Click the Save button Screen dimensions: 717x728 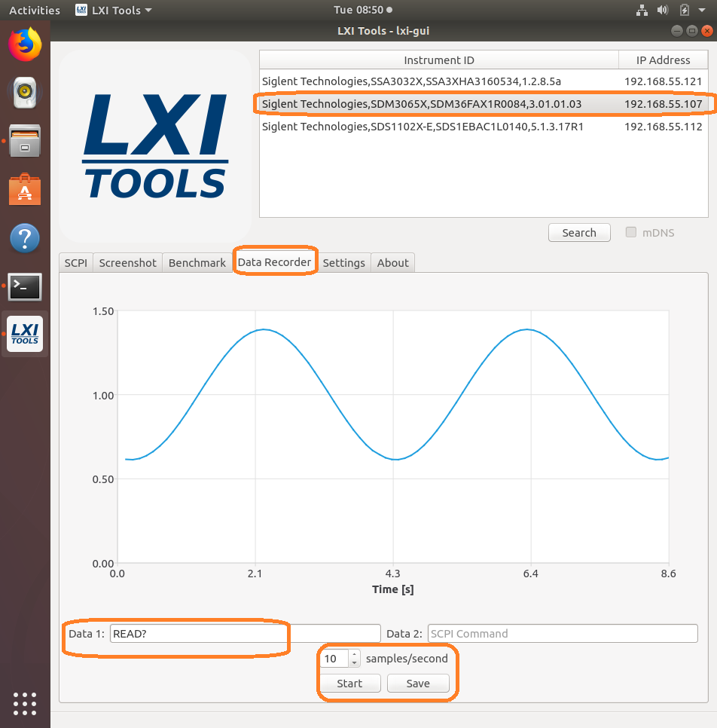tap(418, 684)
